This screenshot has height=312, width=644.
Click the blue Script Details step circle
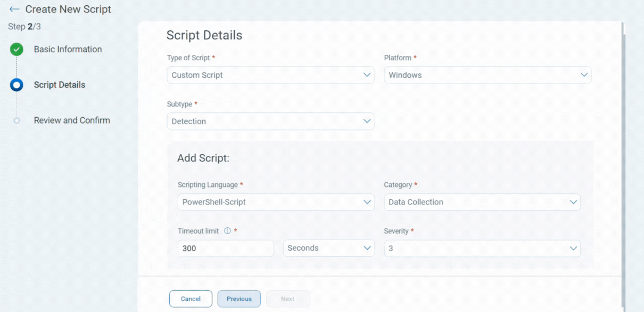tap(16, 85)
